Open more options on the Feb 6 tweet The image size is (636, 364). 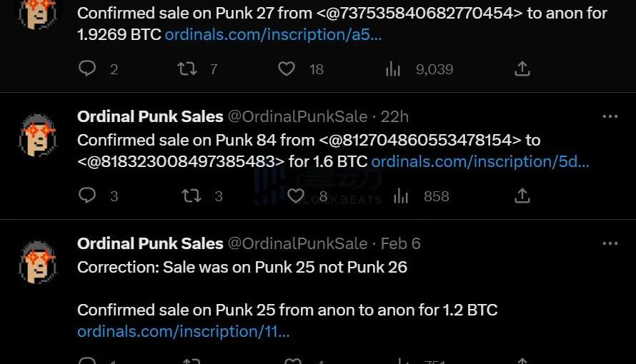coord(610,243)
